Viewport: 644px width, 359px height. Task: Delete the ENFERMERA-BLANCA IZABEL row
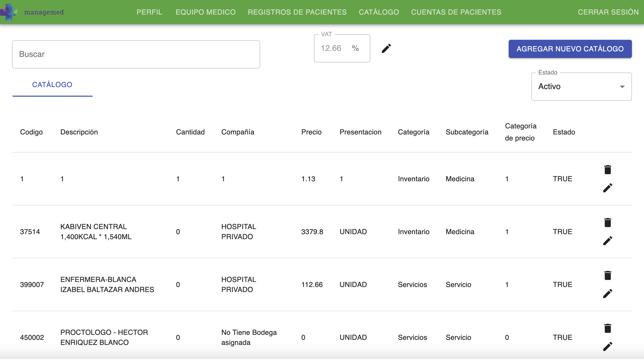click(x=608, y=275)
